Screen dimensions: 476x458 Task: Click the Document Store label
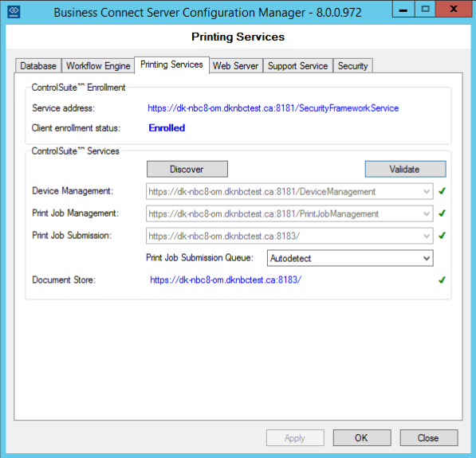[x=64, y=280]
